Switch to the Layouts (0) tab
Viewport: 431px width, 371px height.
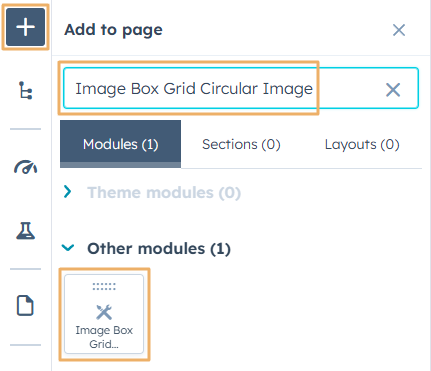[362, 144]
